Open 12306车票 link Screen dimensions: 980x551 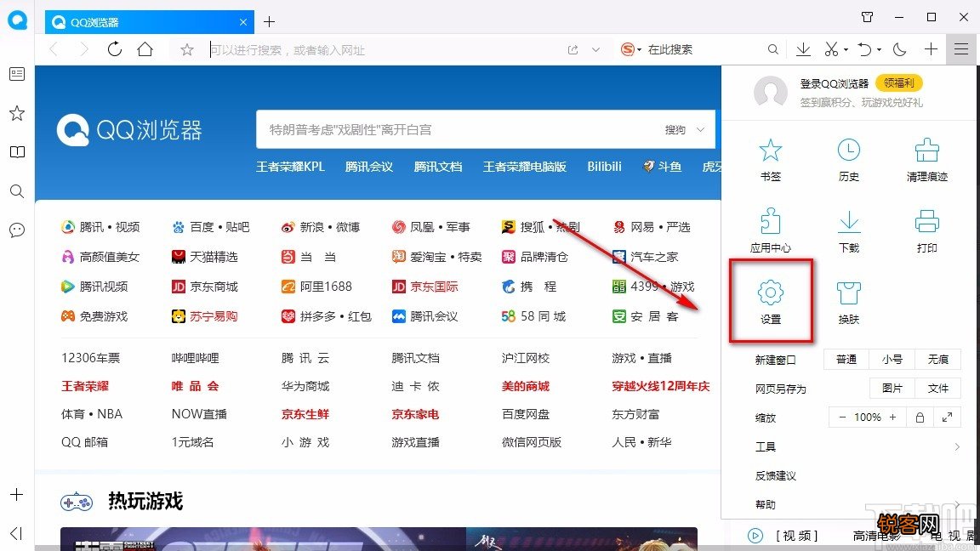tap(91, 358)
